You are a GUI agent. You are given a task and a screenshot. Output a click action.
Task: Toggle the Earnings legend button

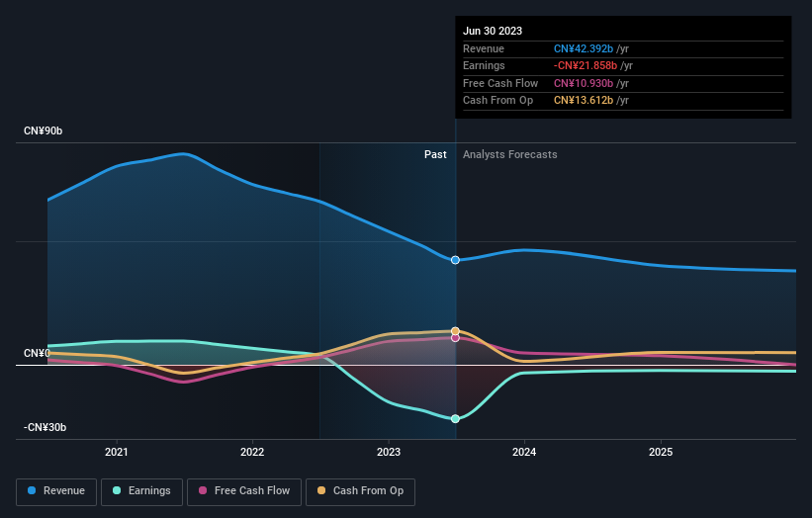pos(141,491)
